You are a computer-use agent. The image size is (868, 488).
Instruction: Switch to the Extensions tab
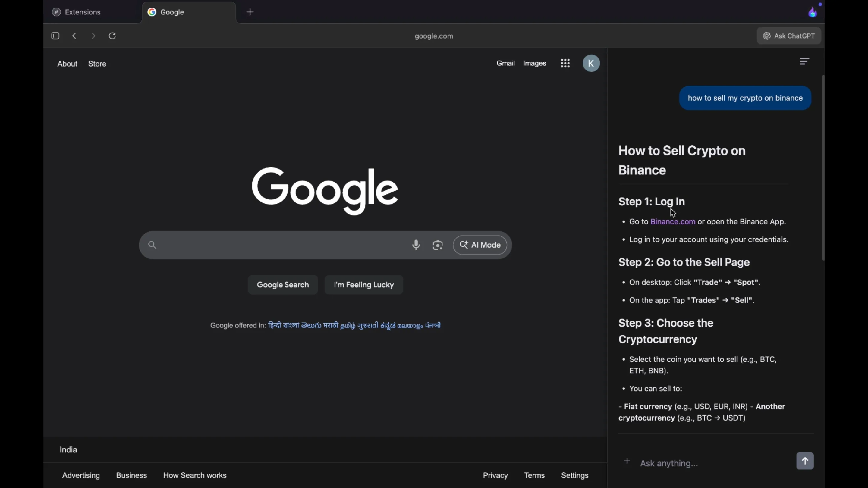(x=83, y=12)
